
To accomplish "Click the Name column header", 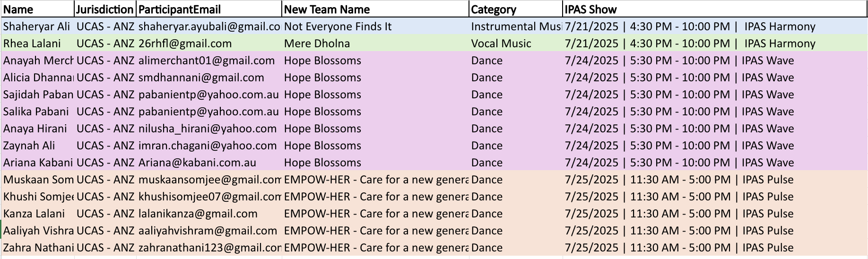I will point(19,9).
